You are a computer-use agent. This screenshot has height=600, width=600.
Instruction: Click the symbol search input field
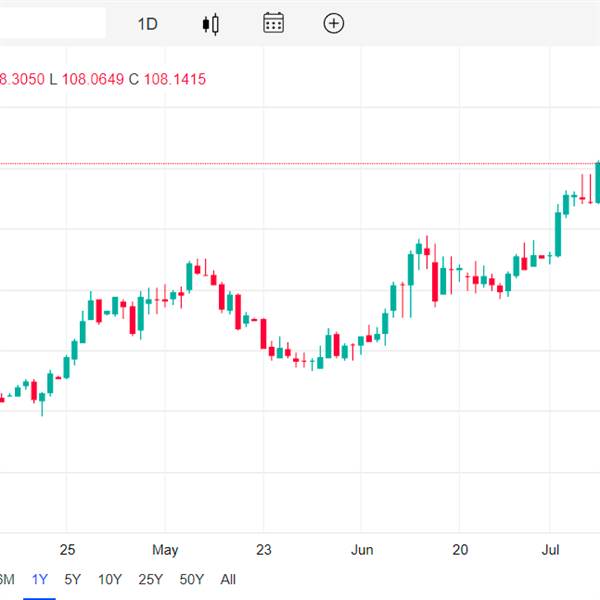[52, 23]
